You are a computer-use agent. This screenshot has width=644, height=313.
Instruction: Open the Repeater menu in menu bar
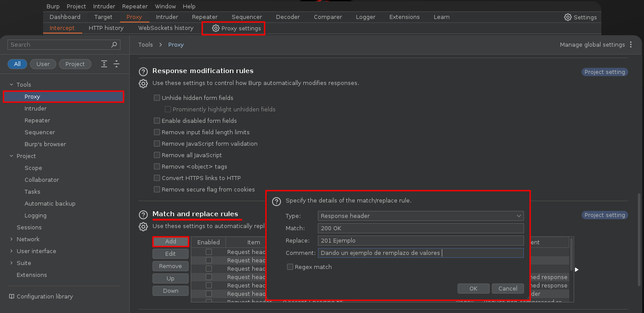pos(135,6)
